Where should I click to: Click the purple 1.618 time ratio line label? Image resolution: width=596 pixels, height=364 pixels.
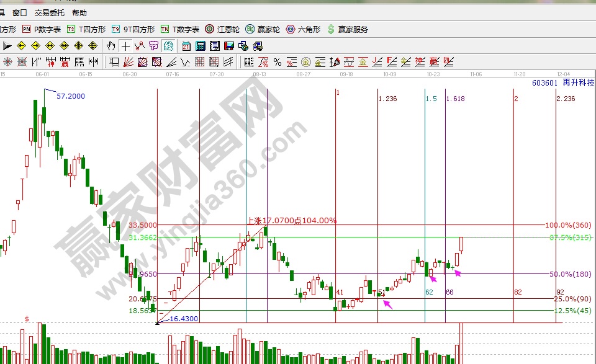coord(455,99)
